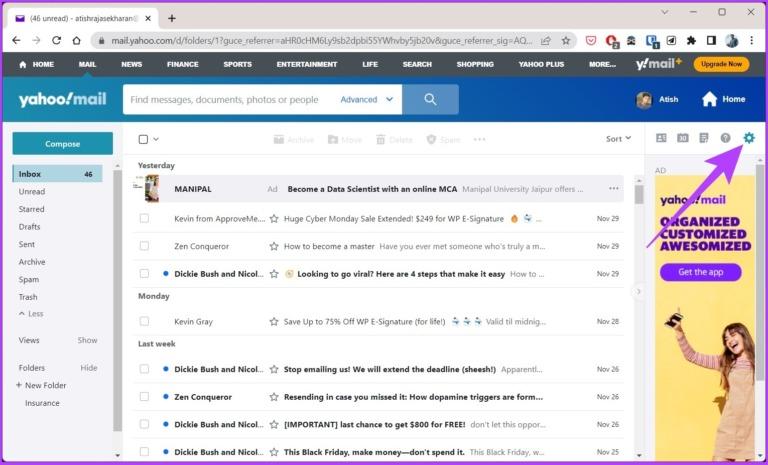Image resolution: width=768 pixels, height=465 pixels.
Task: Open more toolbar actions ellipsis
Action: (480, 140)
